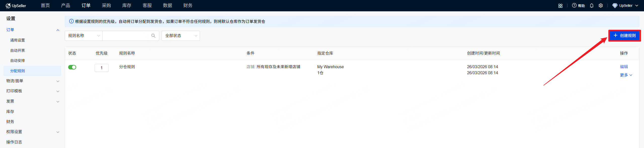Go to the 库存 top menu
Image resolution: width=644 pixels, height=148 pixels.
[127, 6]
